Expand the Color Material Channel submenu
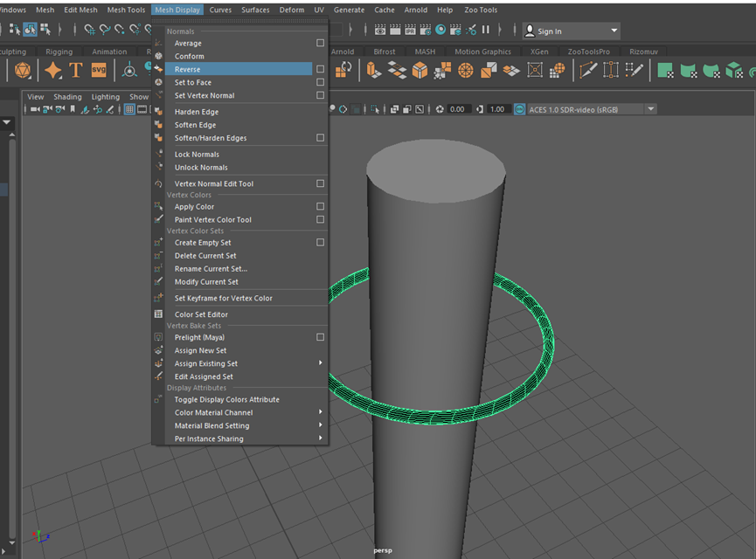This screenshot has width=756, height=559. pos(320,412)
